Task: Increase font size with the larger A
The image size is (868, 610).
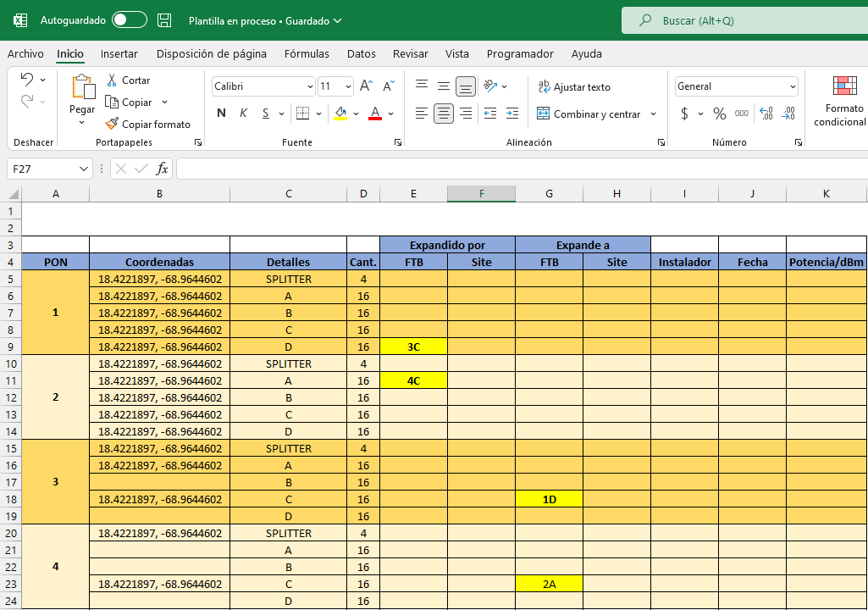Action: (366, 86)
